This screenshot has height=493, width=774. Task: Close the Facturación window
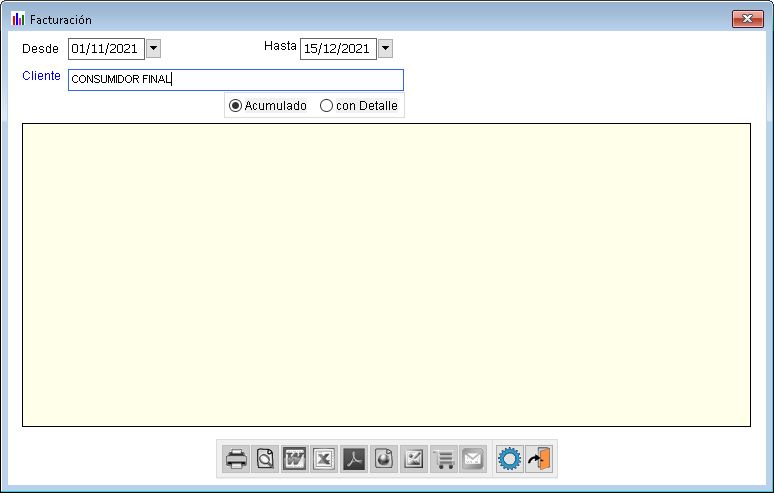tap(747, 19)
